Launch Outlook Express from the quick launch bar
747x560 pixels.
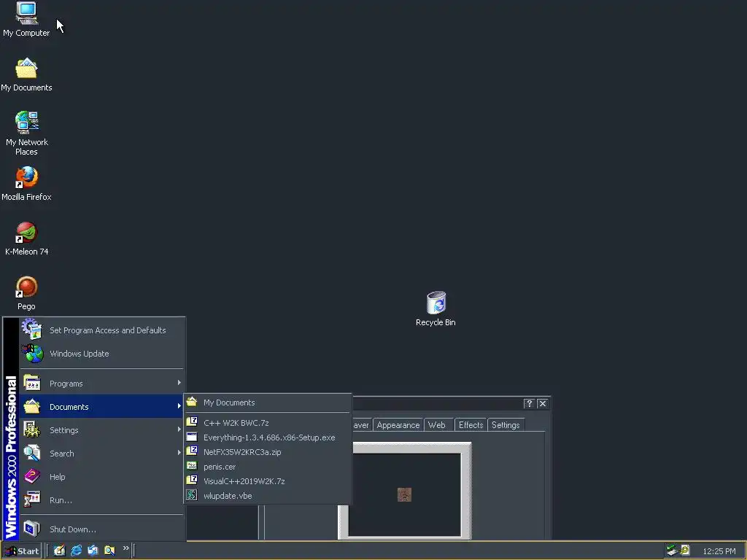point(93,551)
